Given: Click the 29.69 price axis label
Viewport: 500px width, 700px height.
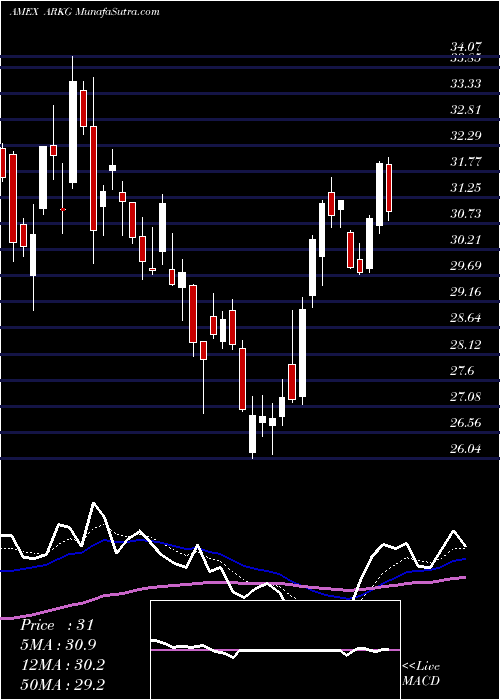Looking at the screenshot, I should (465, 266).
